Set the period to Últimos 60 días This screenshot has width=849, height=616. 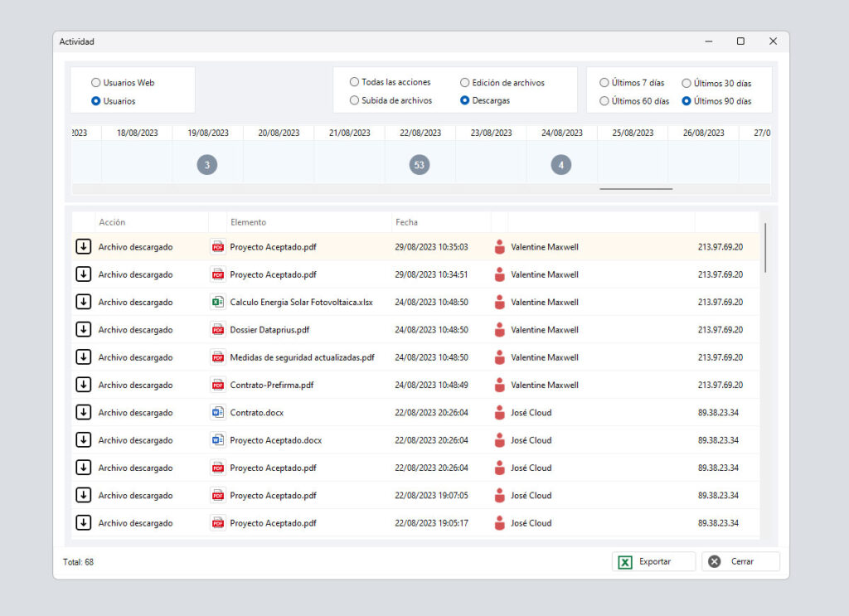pos(604,100)
